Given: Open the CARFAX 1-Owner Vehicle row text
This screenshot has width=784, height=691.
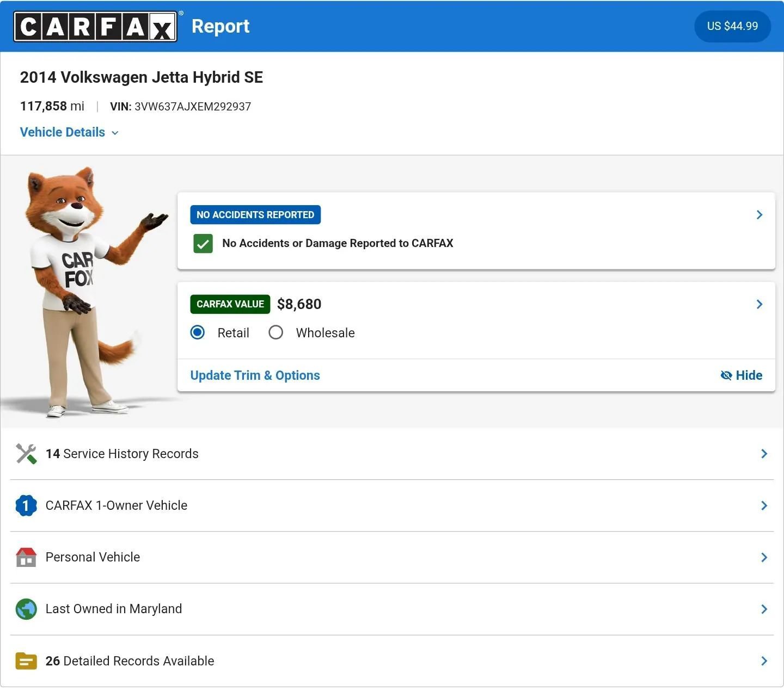Looking at the screenshot, I should [x=117, y=505].
